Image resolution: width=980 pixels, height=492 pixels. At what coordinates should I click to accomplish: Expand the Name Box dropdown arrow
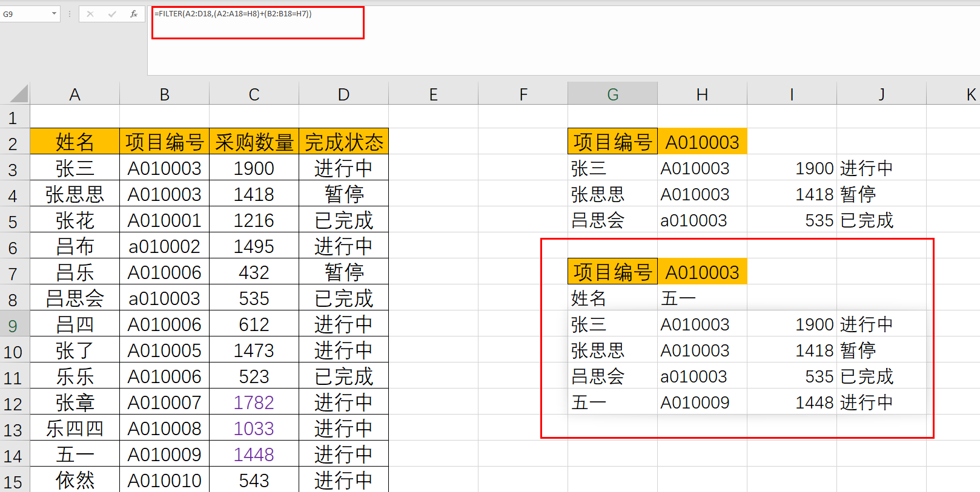point(54,13)
